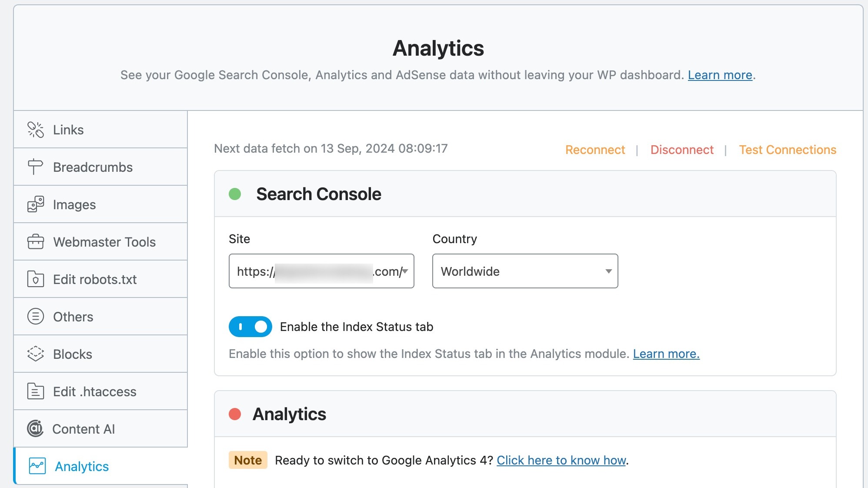Open the Edit .htaccess section
The width and height of the screenshot is (868, 488).
pyautogui.click(x=94, y=391)
